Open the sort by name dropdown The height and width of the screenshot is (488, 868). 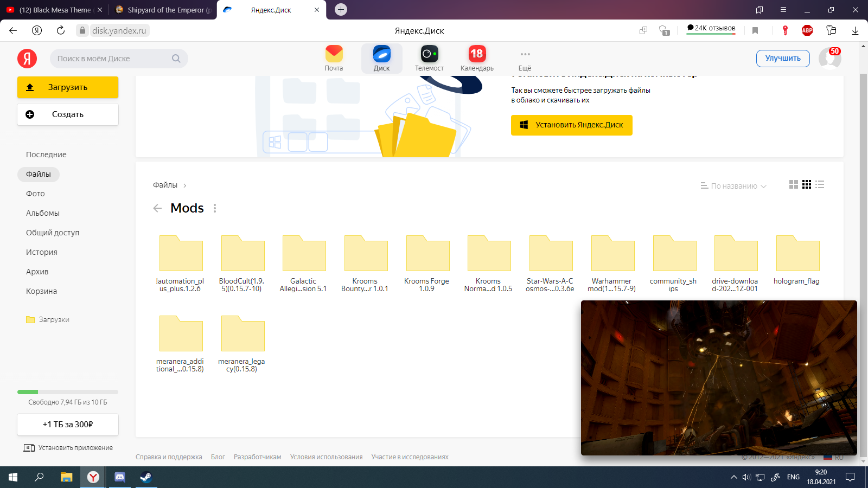733,186
